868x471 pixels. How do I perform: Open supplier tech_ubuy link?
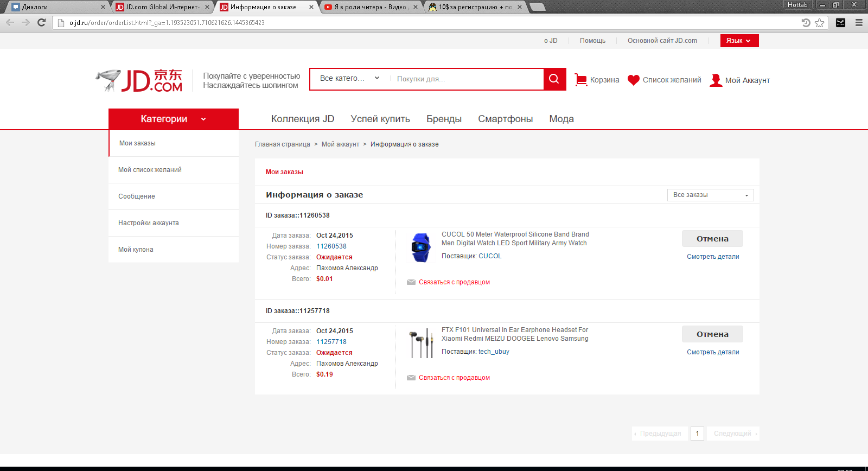[494, 352]
